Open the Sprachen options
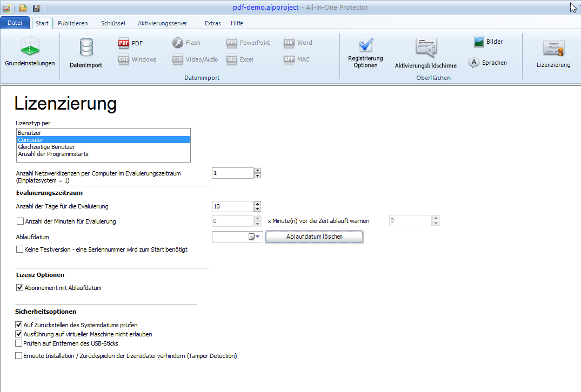The image size is (581, 392). click(474, 63)
